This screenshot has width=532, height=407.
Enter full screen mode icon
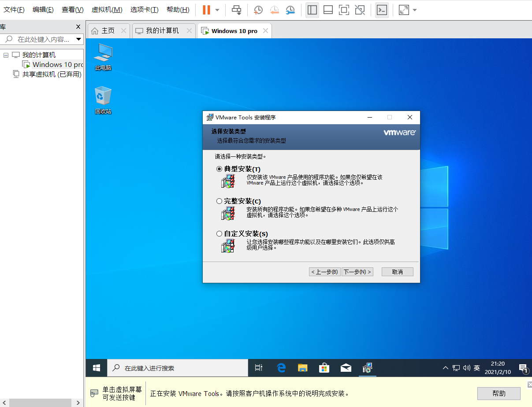[344, 10]
